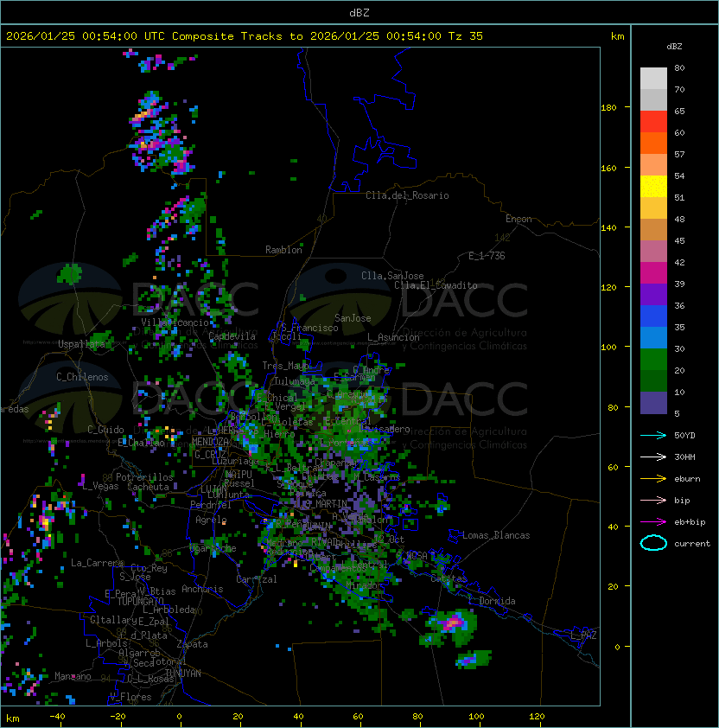The height and width of the screenshot is (728, 719).
Task: Click the E_1-736 label
Action: (487, 256)
